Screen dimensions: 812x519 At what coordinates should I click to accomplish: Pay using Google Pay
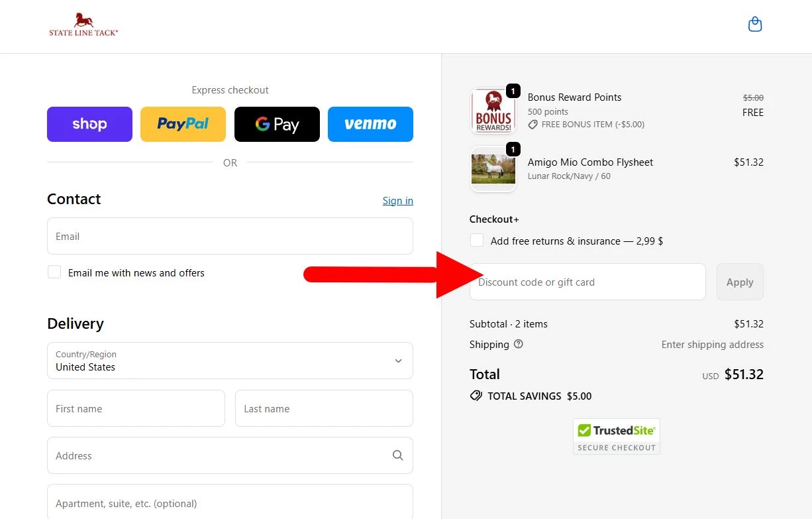coord(277,124)
